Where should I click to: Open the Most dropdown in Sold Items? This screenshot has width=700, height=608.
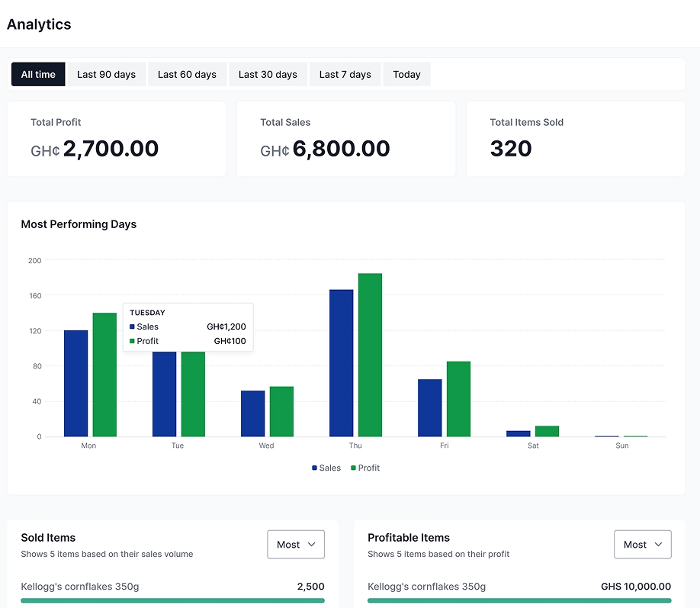coord(296,545)
